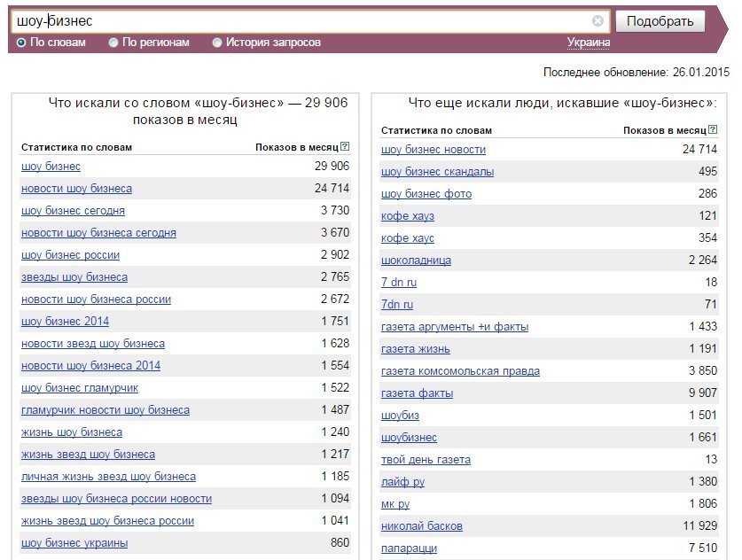This screenshot has width=742, height=560.
Task: Click right 'Статистика по словам' column header
Action: point(436,130)
